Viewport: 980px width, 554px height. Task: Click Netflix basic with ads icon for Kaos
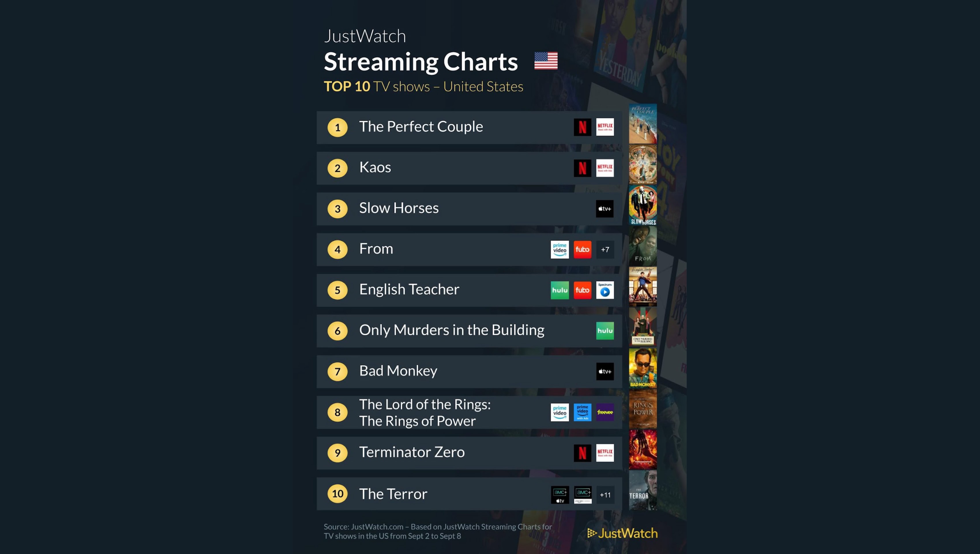pyautogui.click(x=604, y=168)
